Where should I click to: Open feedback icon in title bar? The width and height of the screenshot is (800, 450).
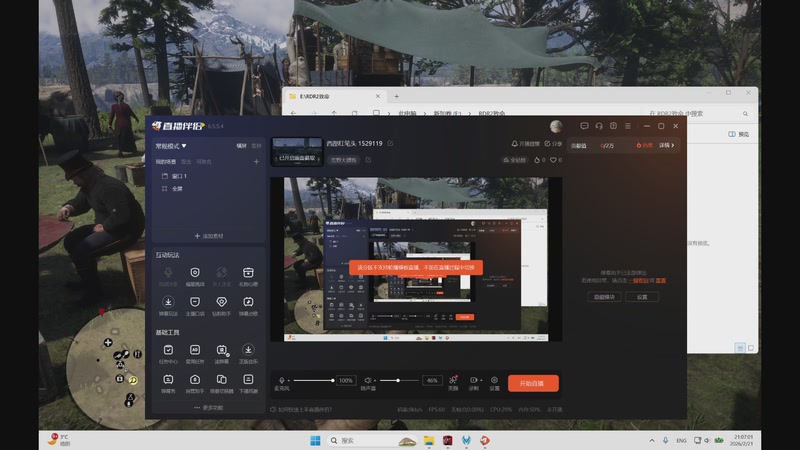[x=613, y=126]
